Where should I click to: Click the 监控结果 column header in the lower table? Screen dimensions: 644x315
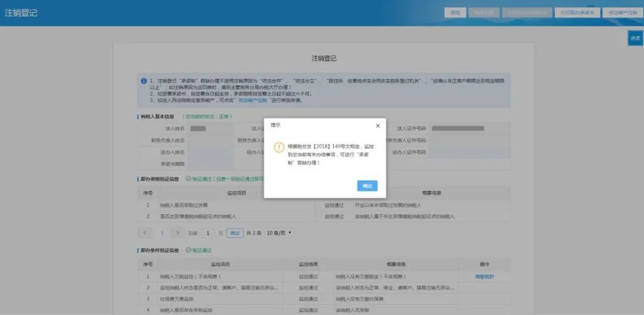pos(308,264)
